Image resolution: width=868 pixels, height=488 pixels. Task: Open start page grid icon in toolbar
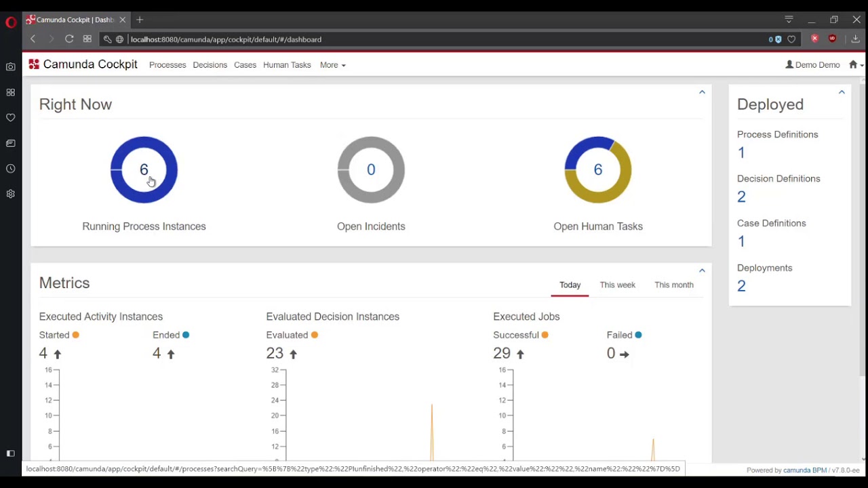point(87,39)
